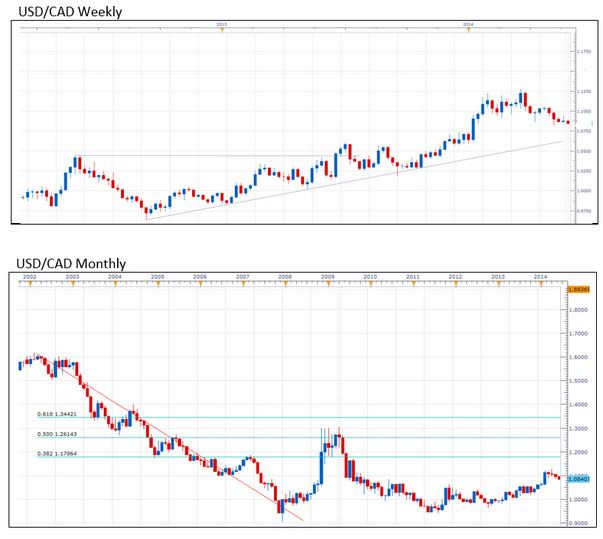Select the rising trendline on weekly chart
The width and height of the screenshot is (603, 539).
[354, 181]
